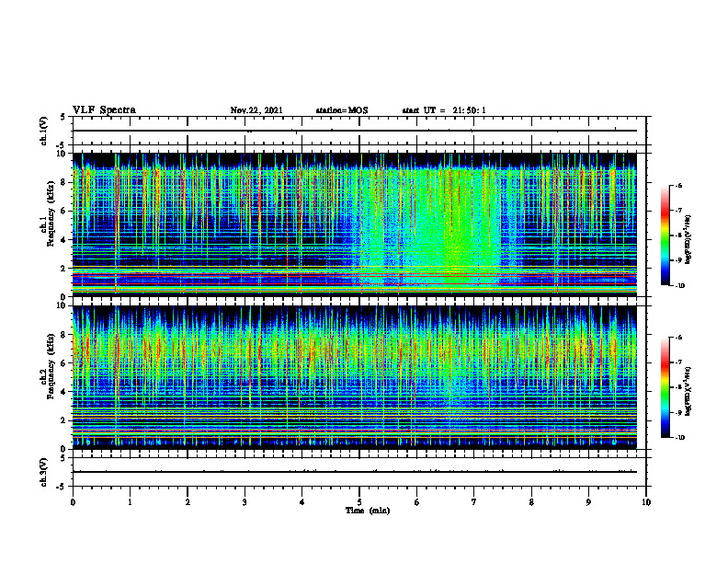Click the "Time (min)" axis title
Screen dimensions: 728x563
click(x=368, y=511)
